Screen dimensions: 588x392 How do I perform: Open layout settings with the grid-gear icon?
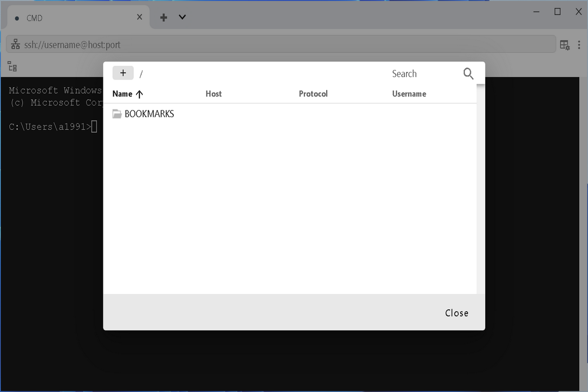(x=565, y=44)
